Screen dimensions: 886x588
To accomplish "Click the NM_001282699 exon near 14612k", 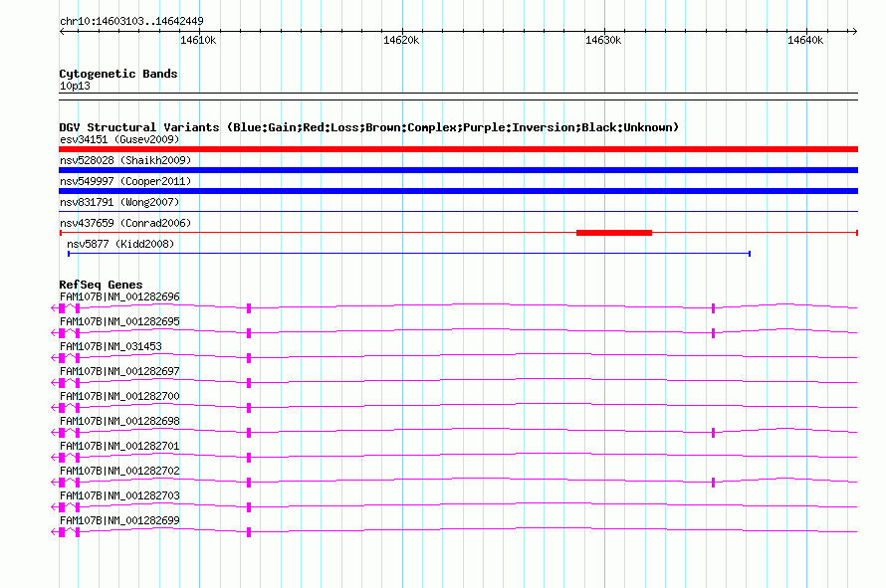I will (x=249, y=532).
